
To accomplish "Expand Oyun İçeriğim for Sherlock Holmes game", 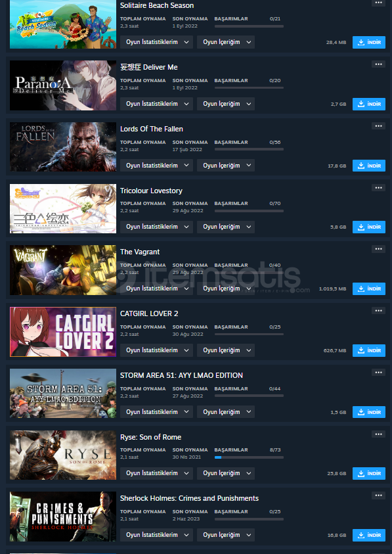I will pos(226,535).
